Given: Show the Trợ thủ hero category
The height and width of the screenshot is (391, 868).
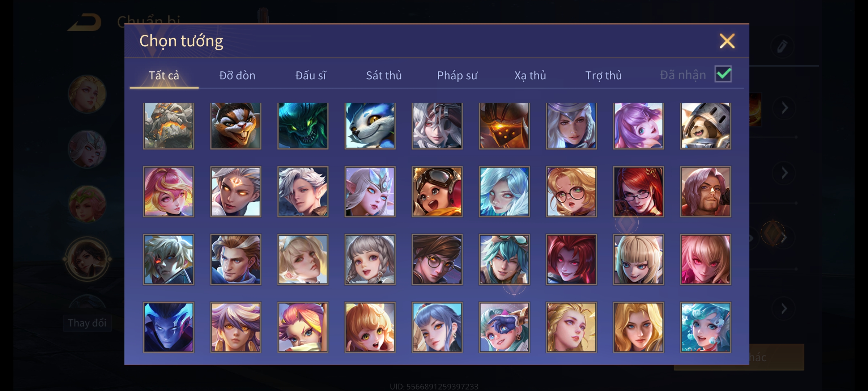Looking at the screenshot, I should pyautogui.click(x=604, y=75).
